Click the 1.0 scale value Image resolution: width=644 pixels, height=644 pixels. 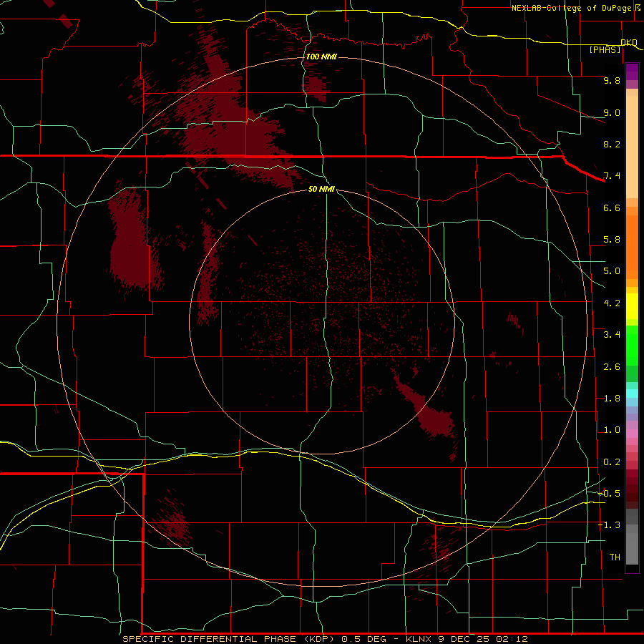[612, 430]
